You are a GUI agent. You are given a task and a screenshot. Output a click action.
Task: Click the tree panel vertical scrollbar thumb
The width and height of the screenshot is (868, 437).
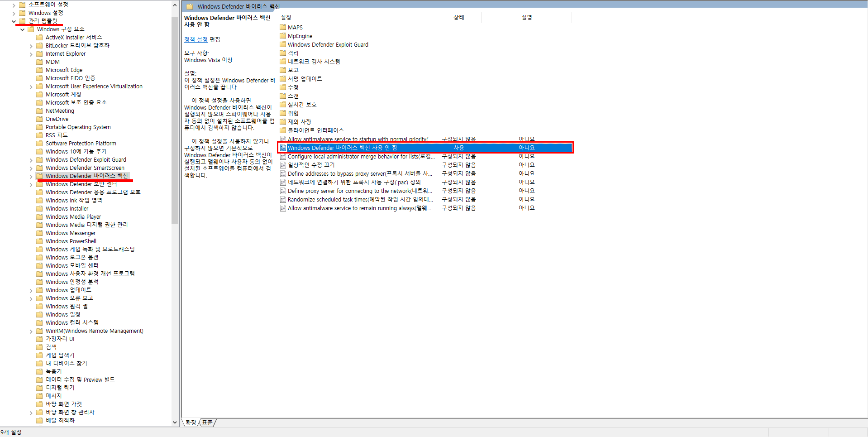click(175, 120)
